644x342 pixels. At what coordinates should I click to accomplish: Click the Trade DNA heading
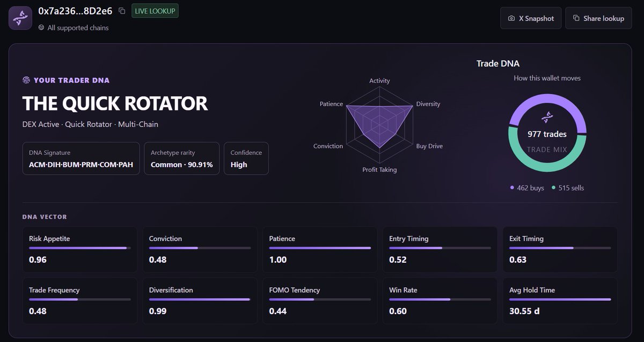498,63
